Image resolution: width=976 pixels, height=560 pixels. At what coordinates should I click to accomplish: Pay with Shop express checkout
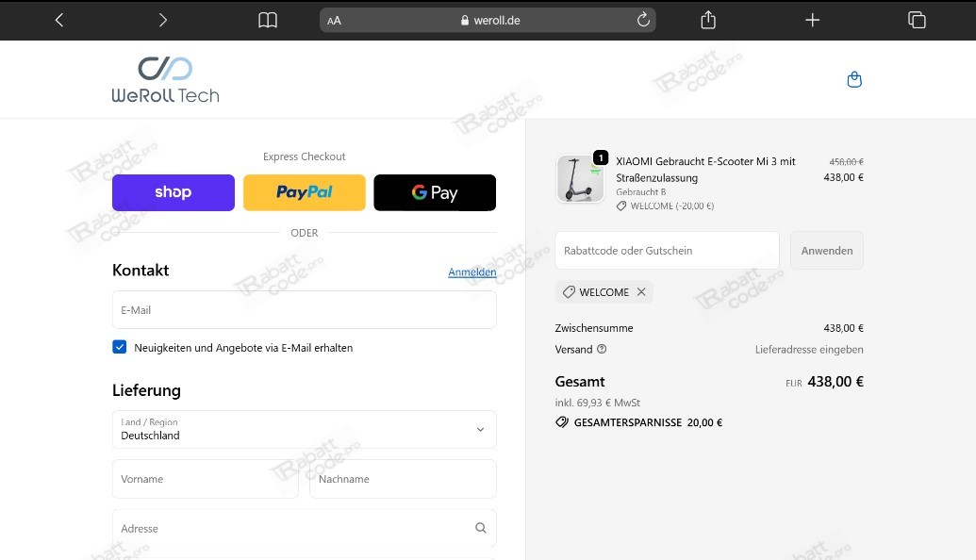click(x=174, y=192)
